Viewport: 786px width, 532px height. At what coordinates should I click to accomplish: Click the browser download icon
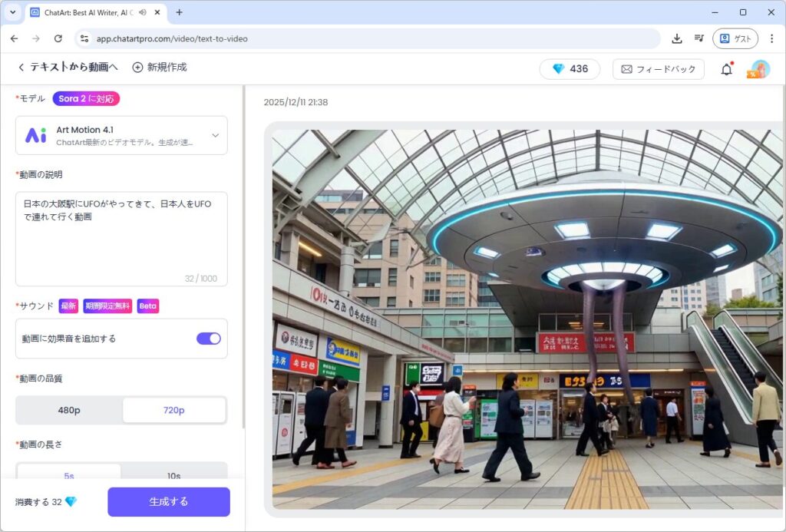point(677,38)
